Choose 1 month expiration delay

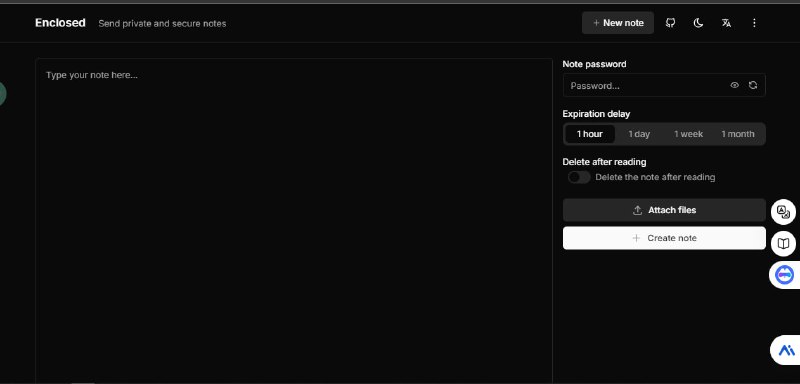[738, 134]
